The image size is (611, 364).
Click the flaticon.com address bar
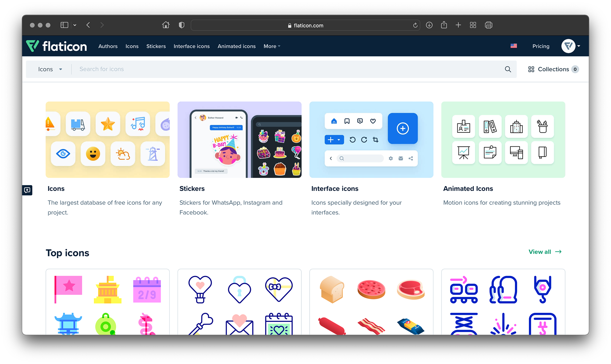[x=305, y=25]
